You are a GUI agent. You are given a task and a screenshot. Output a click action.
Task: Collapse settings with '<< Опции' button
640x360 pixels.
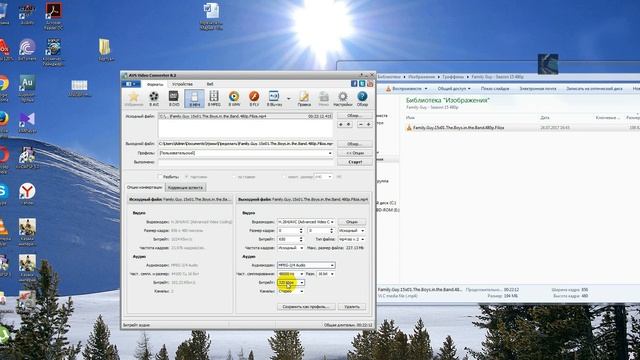[354, 153]
